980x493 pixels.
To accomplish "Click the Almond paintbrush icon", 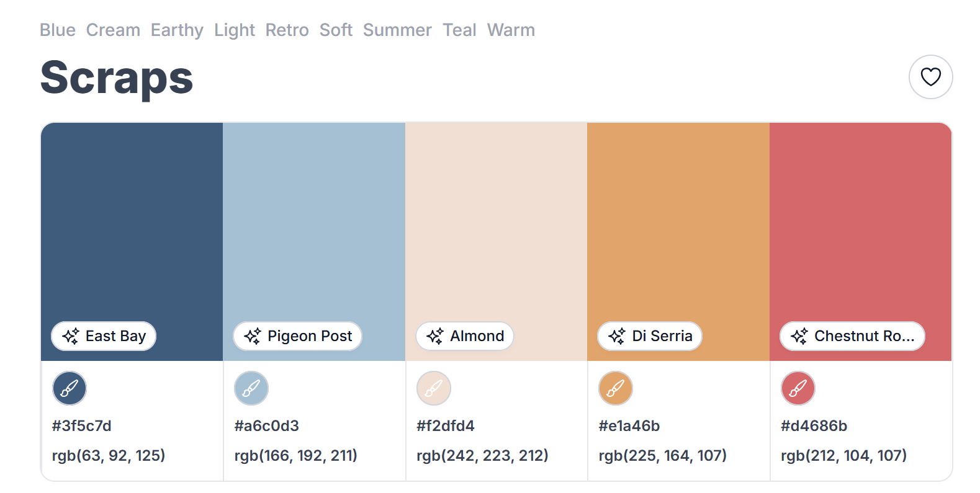I will pyautogui.click(x=434, y=388).
